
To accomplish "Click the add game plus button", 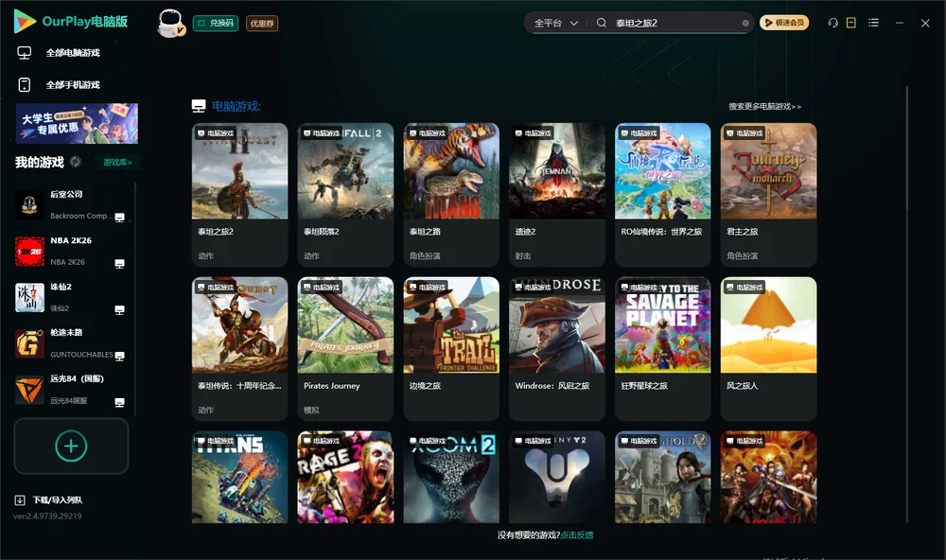I will (x=71, y=446).
